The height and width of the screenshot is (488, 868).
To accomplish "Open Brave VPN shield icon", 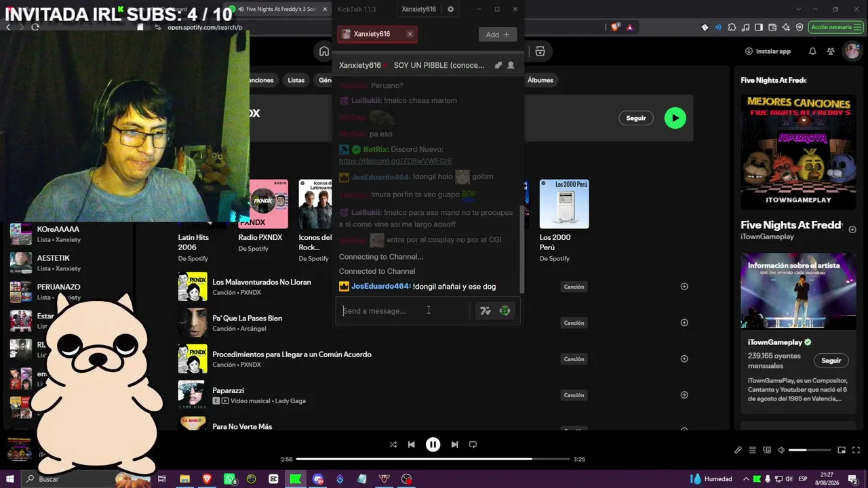I will pos(800,27).
